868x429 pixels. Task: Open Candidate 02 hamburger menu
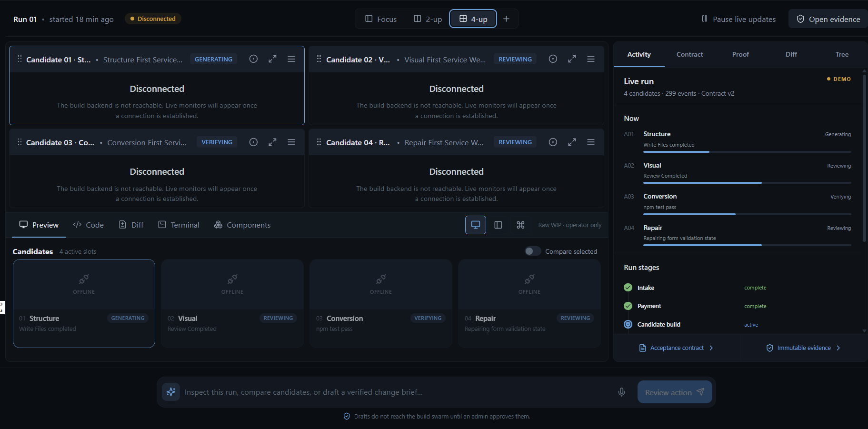pyautogui.click(x=591, y=59)
